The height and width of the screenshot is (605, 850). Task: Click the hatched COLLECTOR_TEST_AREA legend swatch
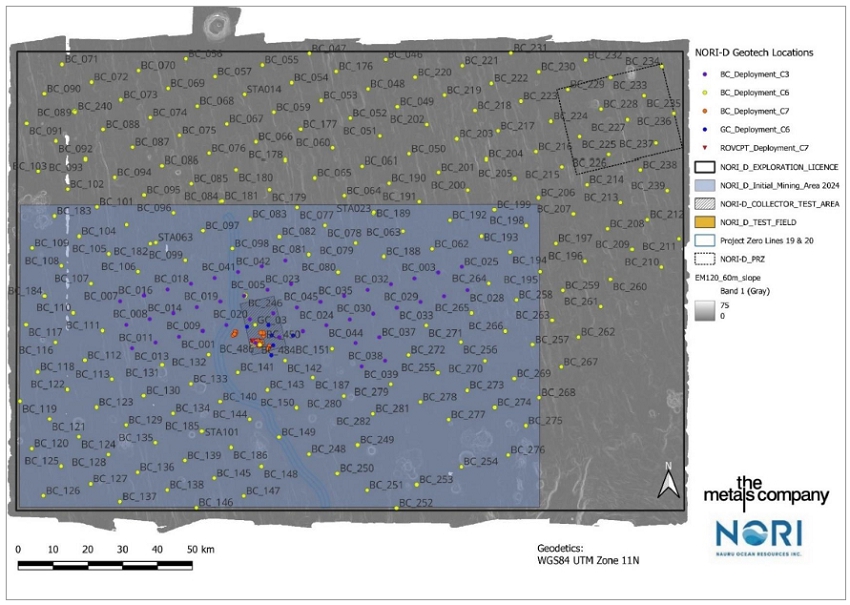coord(705,203)
